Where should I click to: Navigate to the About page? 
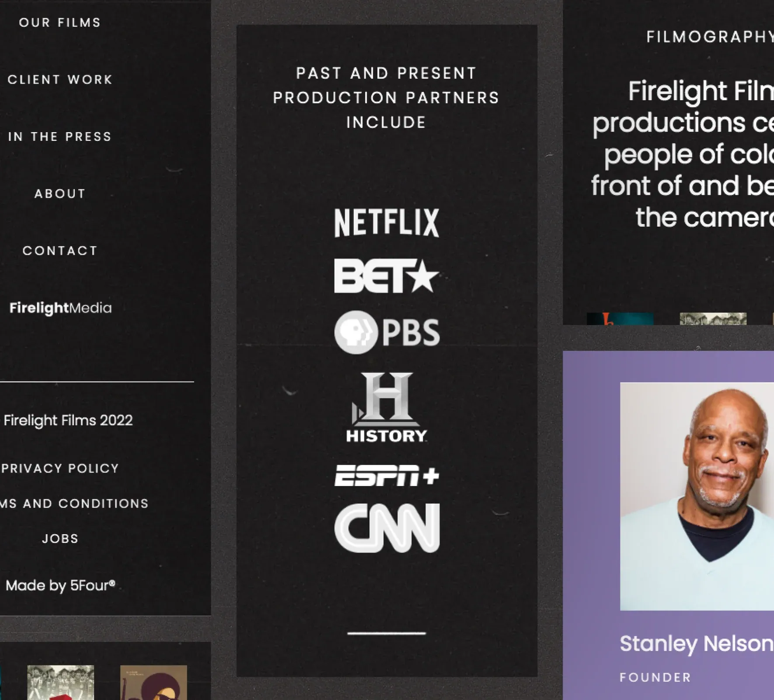point(60,194)
